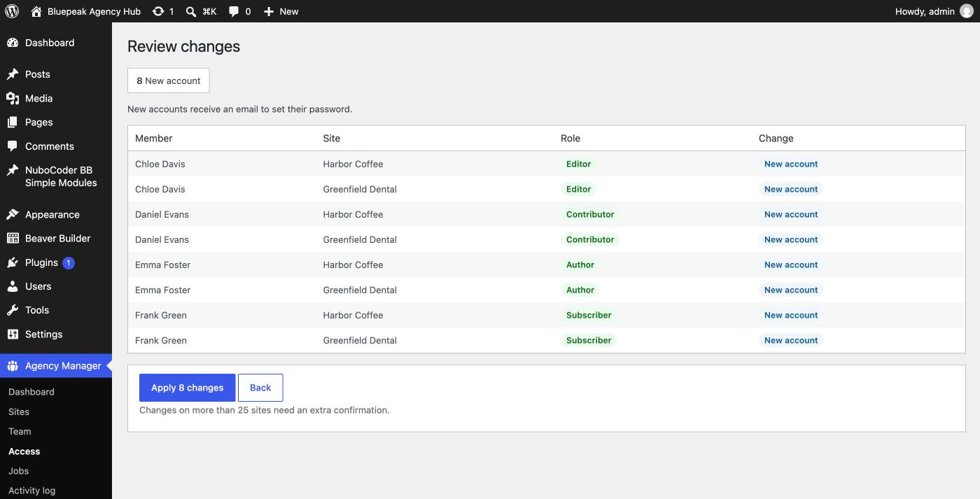The width and height of the screenshot is (980, 499).
Task: Click the Plugins update count badge
Action: click(x=69, y=263)
